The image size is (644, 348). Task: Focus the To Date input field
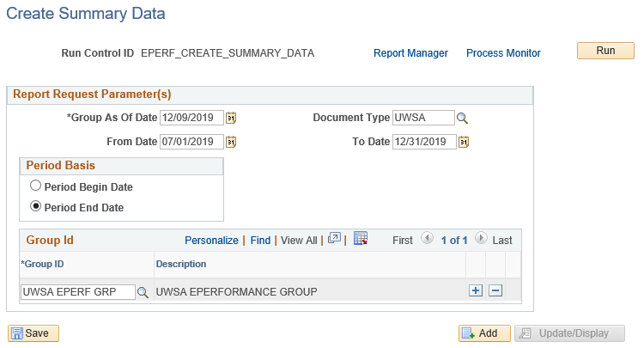[424, 142]
